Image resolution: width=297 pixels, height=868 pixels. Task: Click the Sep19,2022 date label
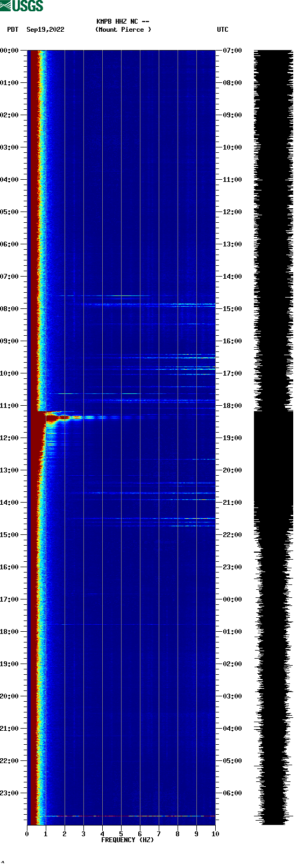coord(45,30)
